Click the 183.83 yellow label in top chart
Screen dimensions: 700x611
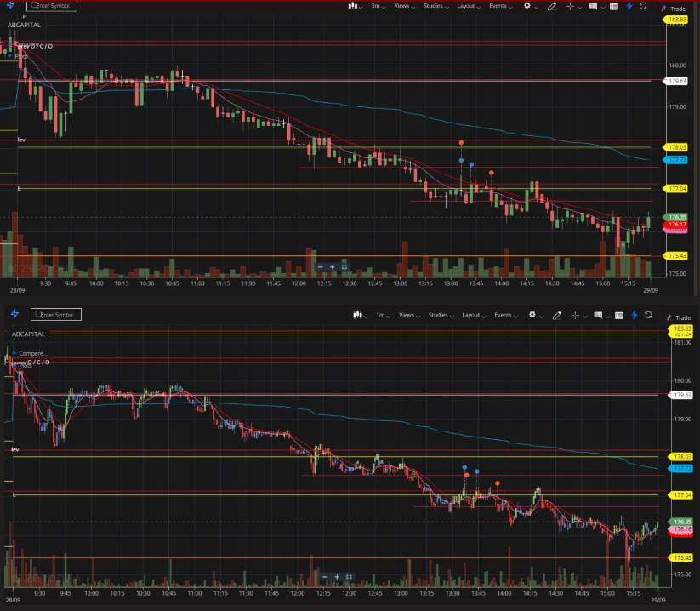pos(676,20)
